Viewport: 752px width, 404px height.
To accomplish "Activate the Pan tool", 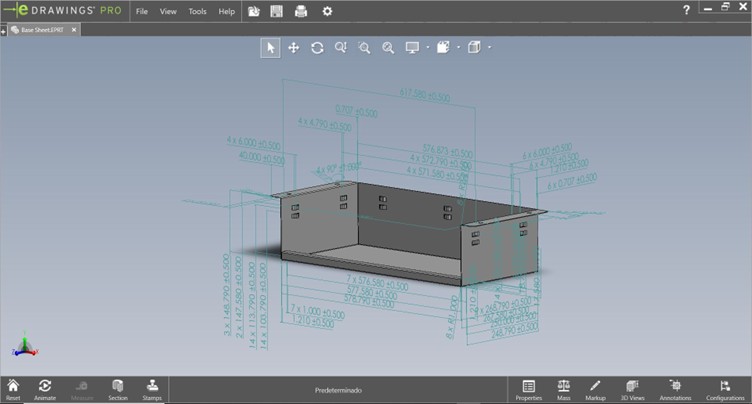I will (x=294, y=47).
